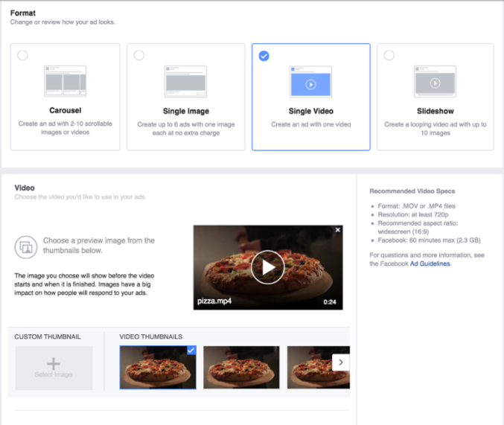Add a custom thumbnail with Select Image
The image size is (504, 425).
coord(54,368)
